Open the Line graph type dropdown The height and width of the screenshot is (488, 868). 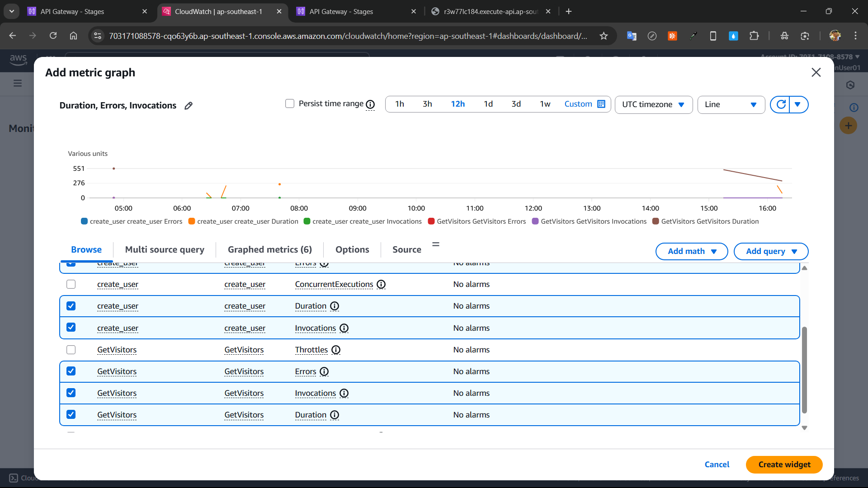click(x=731, y=104)
